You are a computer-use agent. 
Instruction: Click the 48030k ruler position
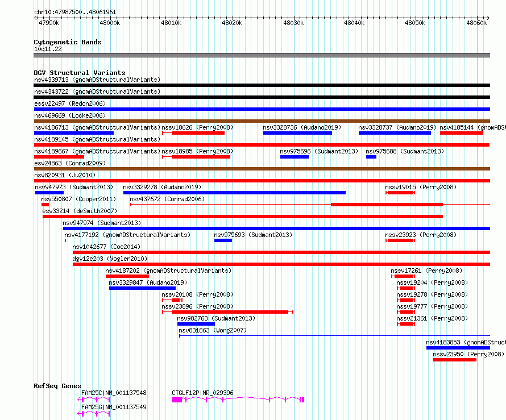pos(293,23)
